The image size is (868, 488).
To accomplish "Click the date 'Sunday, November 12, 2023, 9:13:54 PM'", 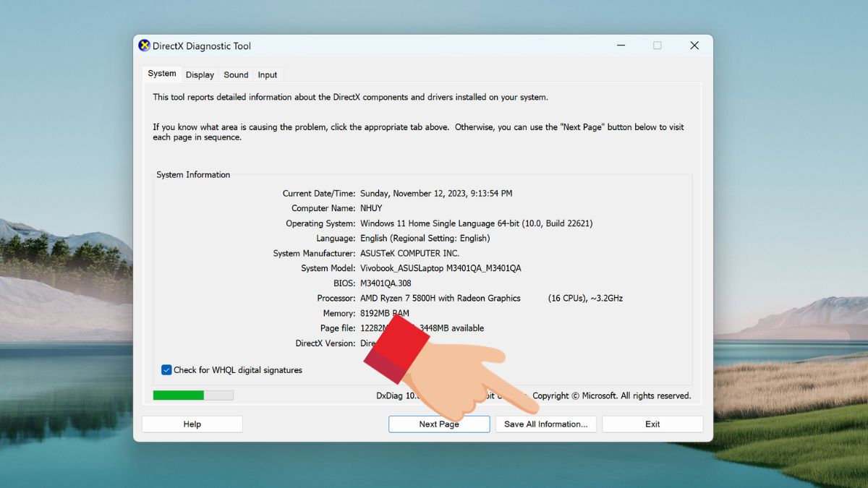I will point(436,194).
